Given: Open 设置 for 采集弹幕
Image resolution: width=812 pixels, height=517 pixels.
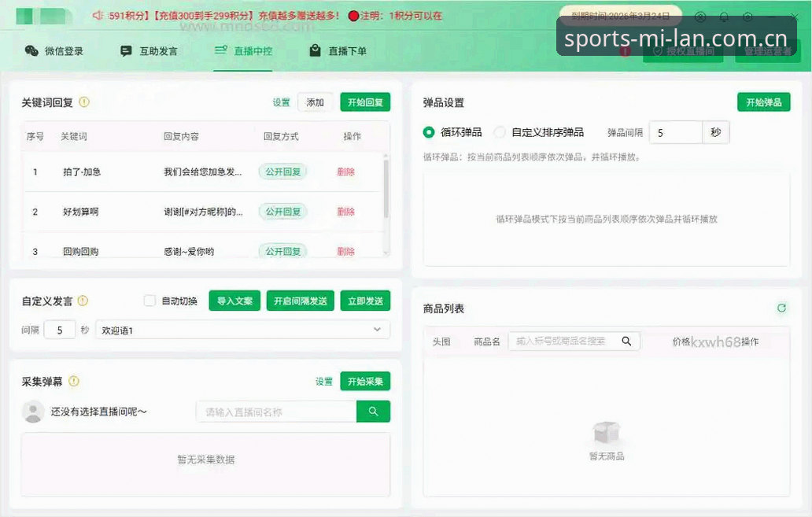Looking at the screenshot, I should tap(323, 382).
